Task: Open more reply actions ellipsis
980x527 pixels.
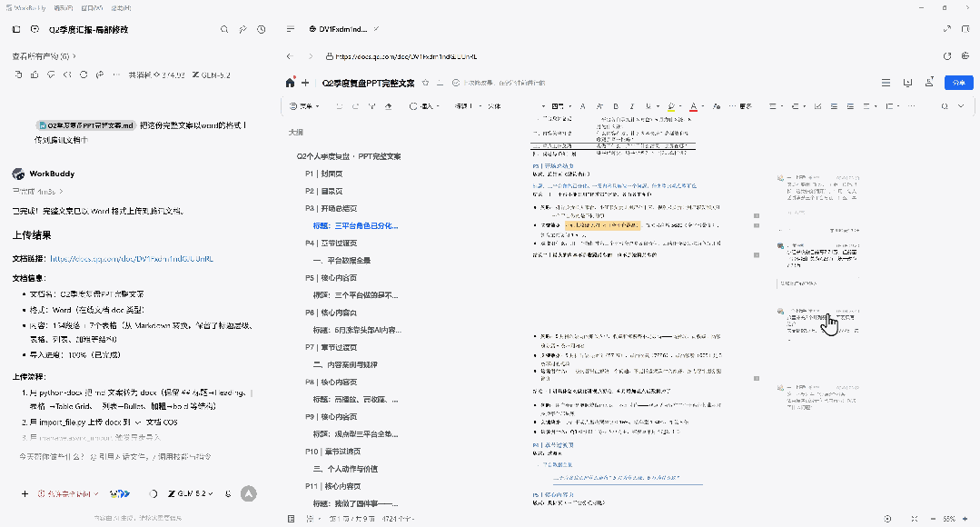Action: (115, 75)
